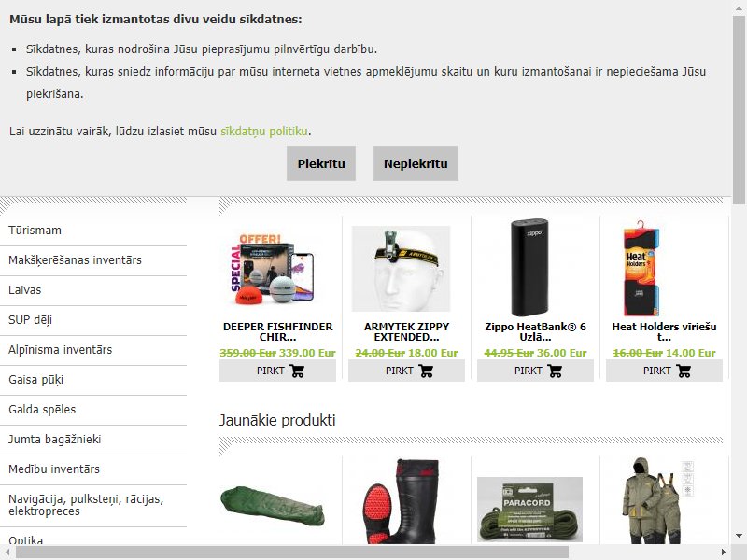Click cart icon under Zippo HeatBank
747x560 pixels.
pyautogui.click(x=555, y=371)
